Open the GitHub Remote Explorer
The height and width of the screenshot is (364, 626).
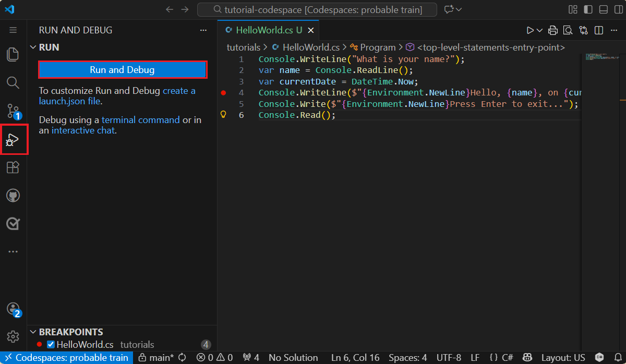(x=13, y=195)
